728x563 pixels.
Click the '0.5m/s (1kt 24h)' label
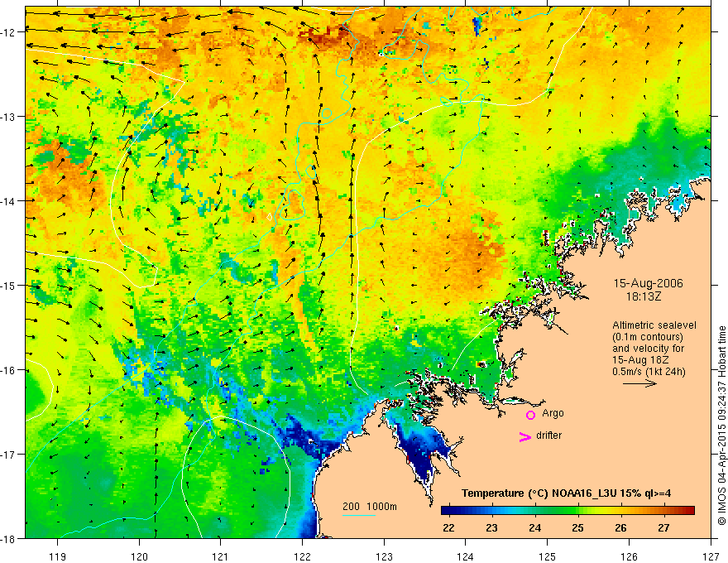point(649,372)
